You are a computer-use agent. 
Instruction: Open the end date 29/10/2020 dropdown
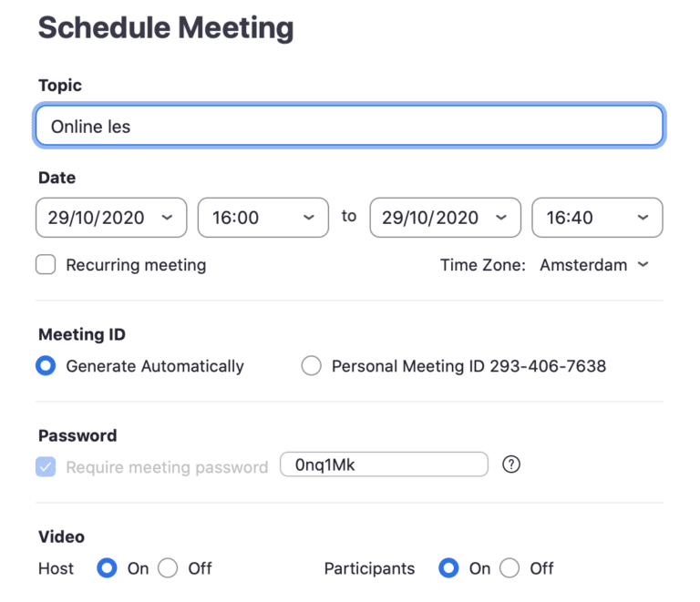(445, 218)
